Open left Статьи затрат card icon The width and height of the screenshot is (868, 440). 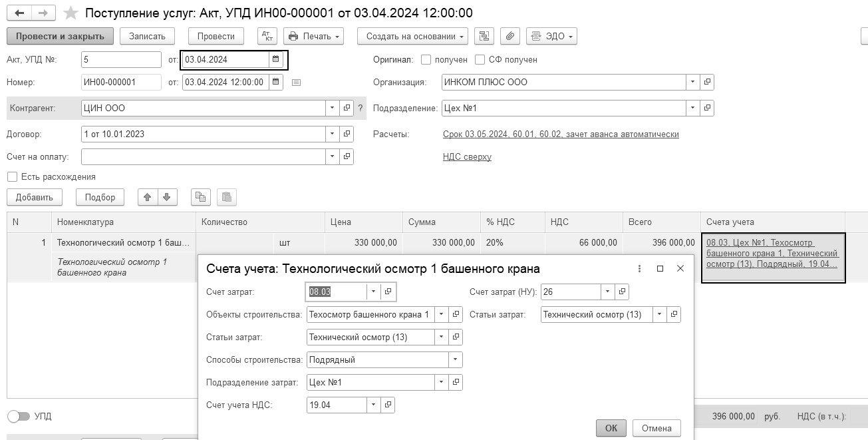[456, 337]
